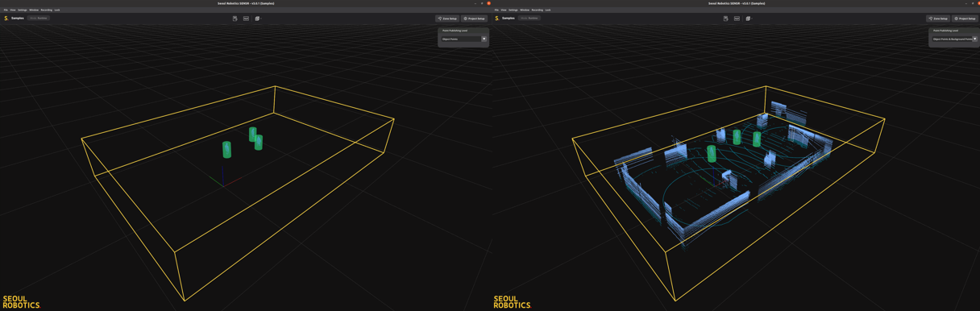Click the stacked layers icon in the right window

[x=748, y=19]
